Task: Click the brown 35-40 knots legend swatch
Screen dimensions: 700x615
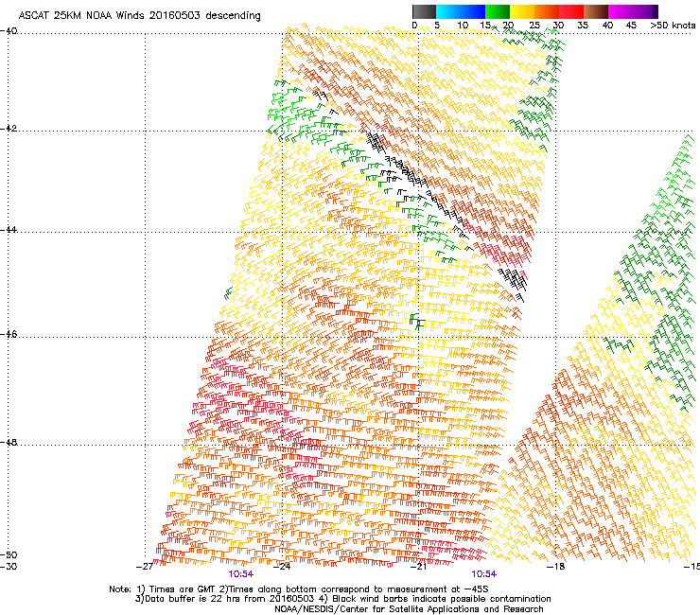Action: click(x=596, y=11)
